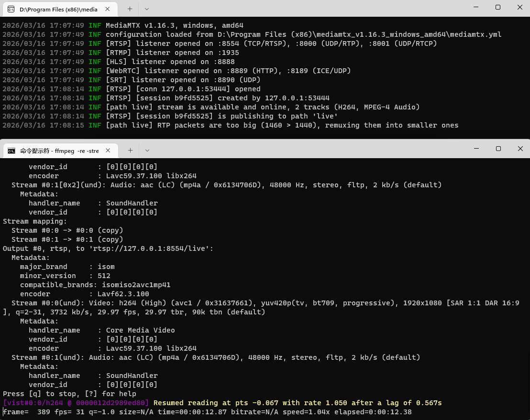Close the D:\Program Files (x86)\media tab
The width and height of the screenshot is (530, 420).
[x=108, y=9]
